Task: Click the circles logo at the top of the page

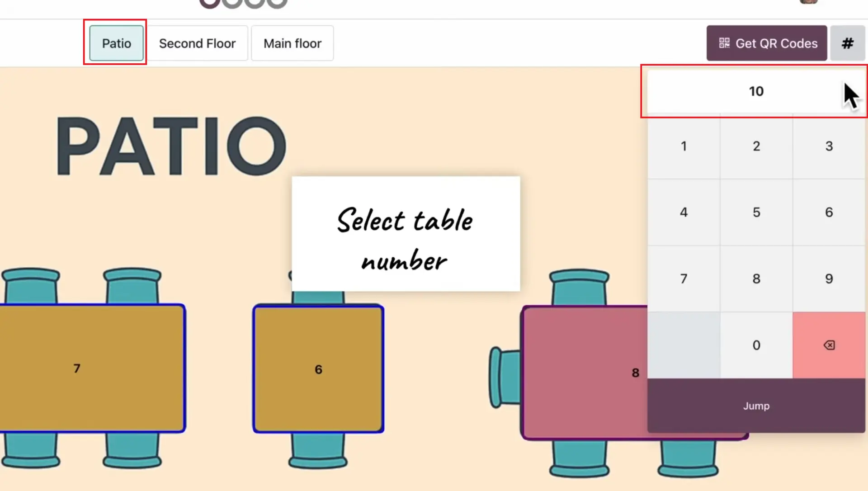Action: click(243, 4)
